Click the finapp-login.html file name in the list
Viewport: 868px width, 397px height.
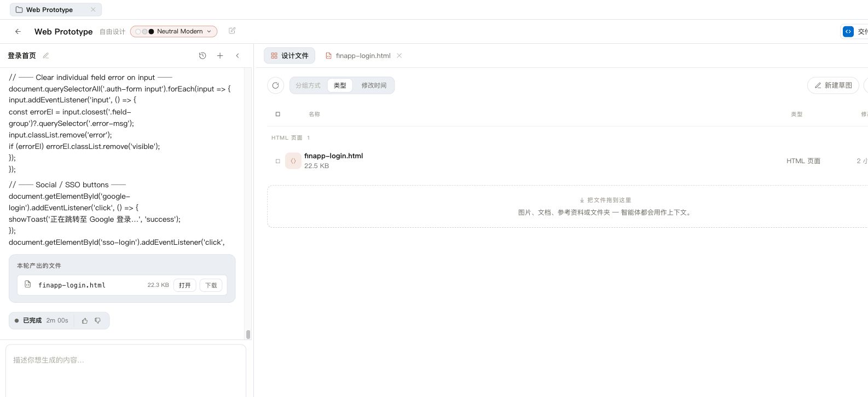pyautogui.click(x=334, y=156)
